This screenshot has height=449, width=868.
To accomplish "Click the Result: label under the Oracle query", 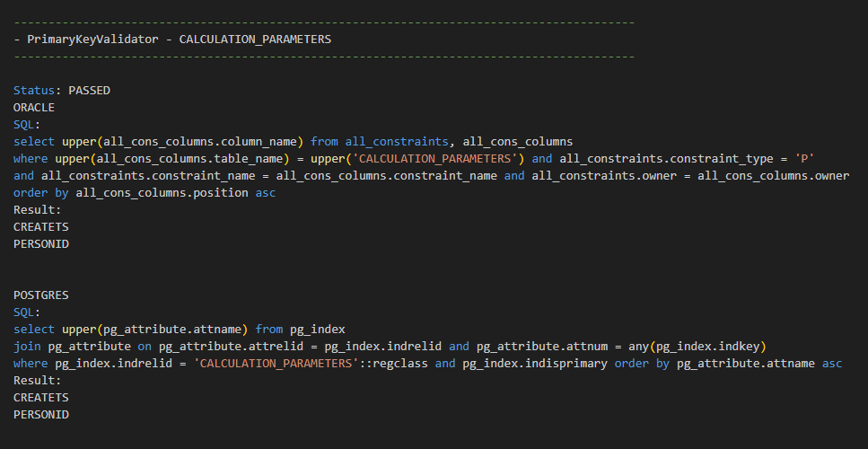I will pos(38,210).
